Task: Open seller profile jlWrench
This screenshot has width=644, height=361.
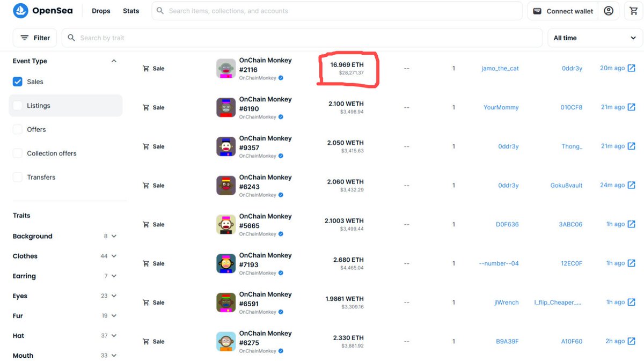Action: pyautogui.click(x=507, y=303)
